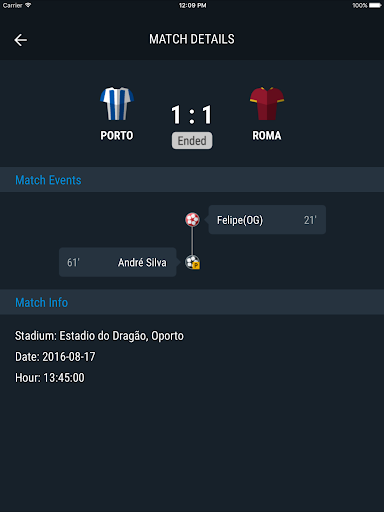Click the 61' minute marker
This screenshot has width=384, height=512.
pyautogui.click(x=73, y=262)
